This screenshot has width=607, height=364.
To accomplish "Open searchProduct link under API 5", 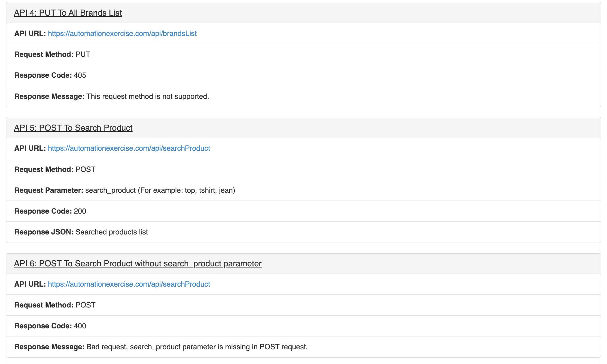I will (x=129, y=148).
